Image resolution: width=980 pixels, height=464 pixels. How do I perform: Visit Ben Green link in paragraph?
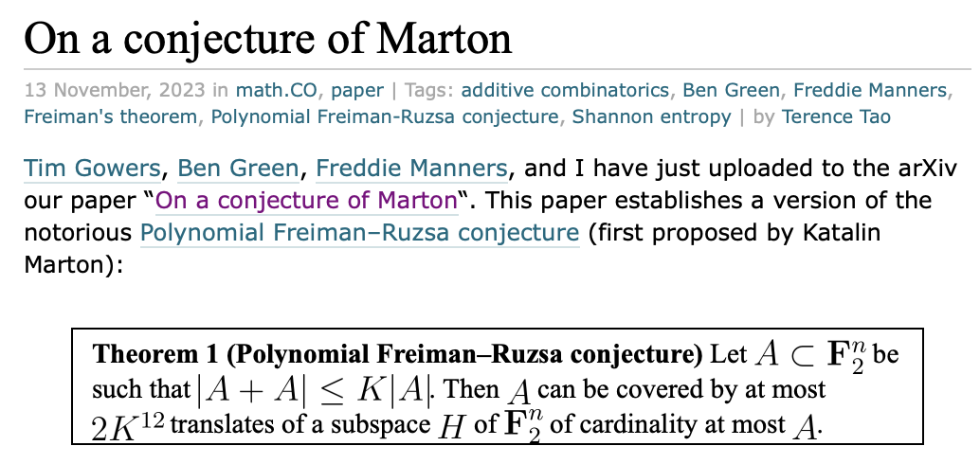(238, 169)
